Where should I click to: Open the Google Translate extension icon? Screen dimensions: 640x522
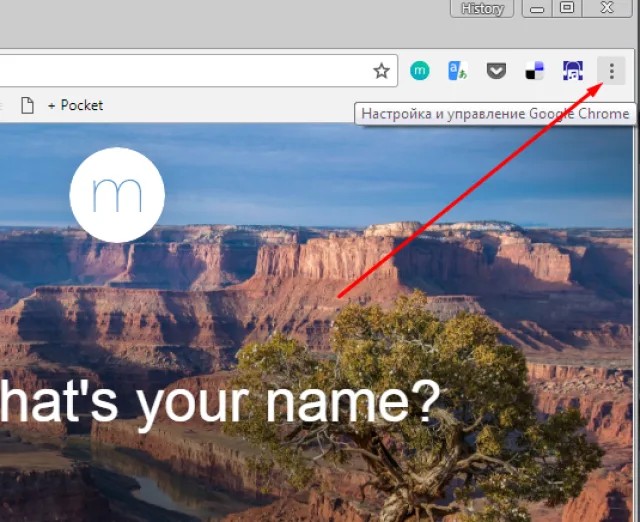[458, 71]
